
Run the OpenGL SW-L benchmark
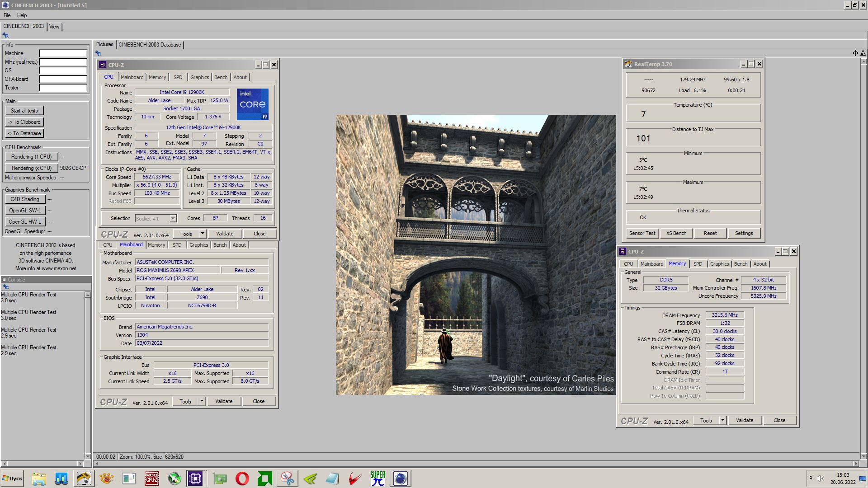25,211
